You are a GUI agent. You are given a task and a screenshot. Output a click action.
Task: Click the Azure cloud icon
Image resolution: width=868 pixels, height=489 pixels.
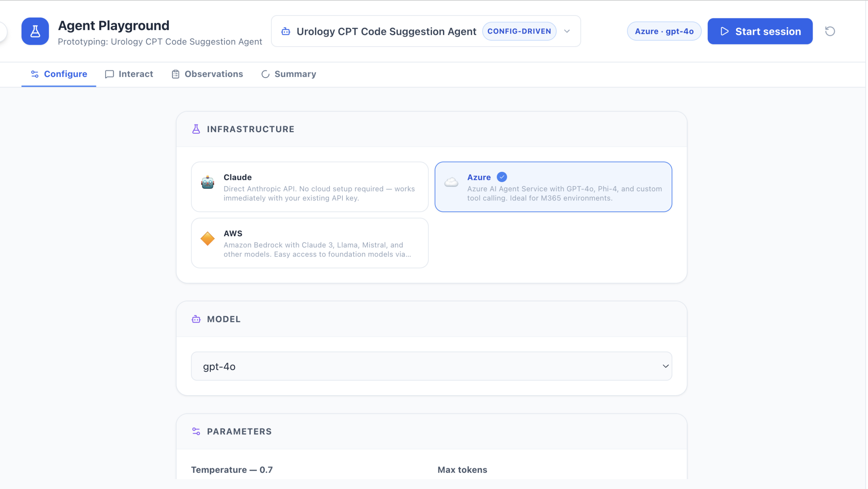[451, 182]
